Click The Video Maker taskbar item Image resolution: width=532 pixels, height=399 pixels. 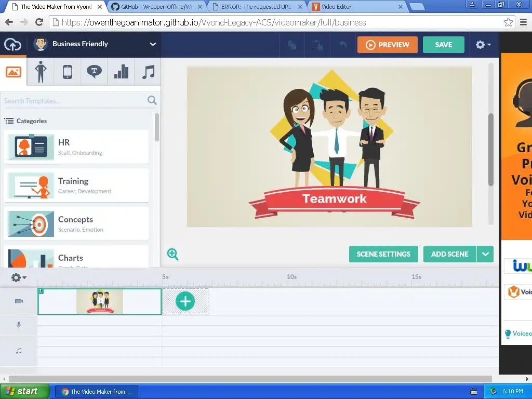tap(96, 392)
